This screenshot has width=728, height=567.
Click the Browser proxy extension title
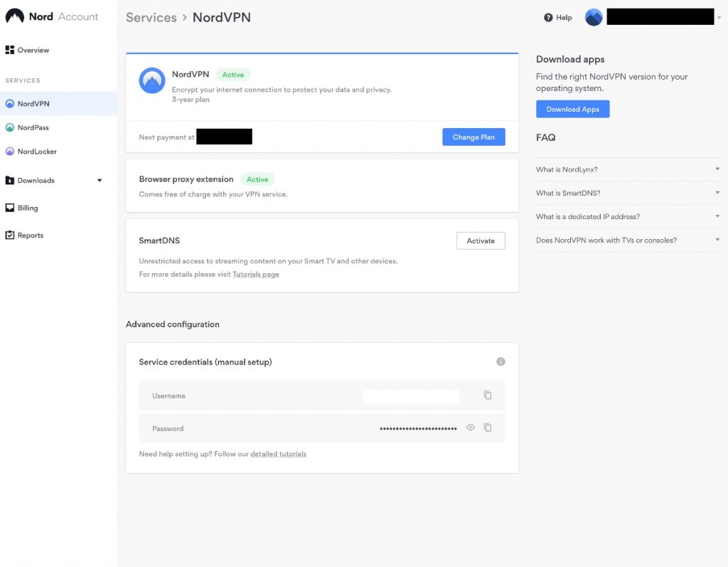click(x=186, y=179)
